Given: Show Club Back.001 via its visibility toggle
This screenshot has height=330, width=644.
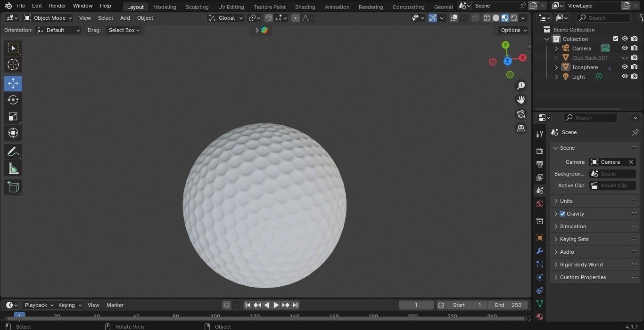Looking at the screenshot, I should (x=625, y=58).
